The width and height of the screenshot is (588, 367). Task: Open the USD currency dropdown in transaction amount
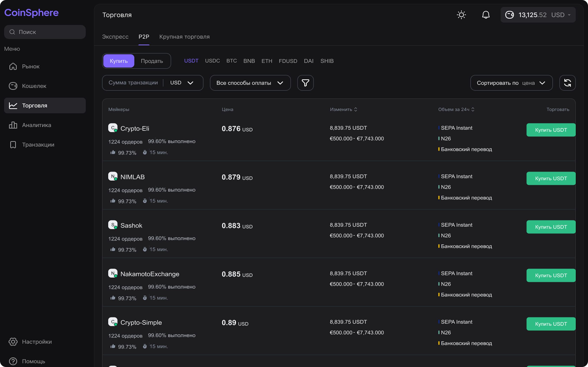(x=182, y=83)
